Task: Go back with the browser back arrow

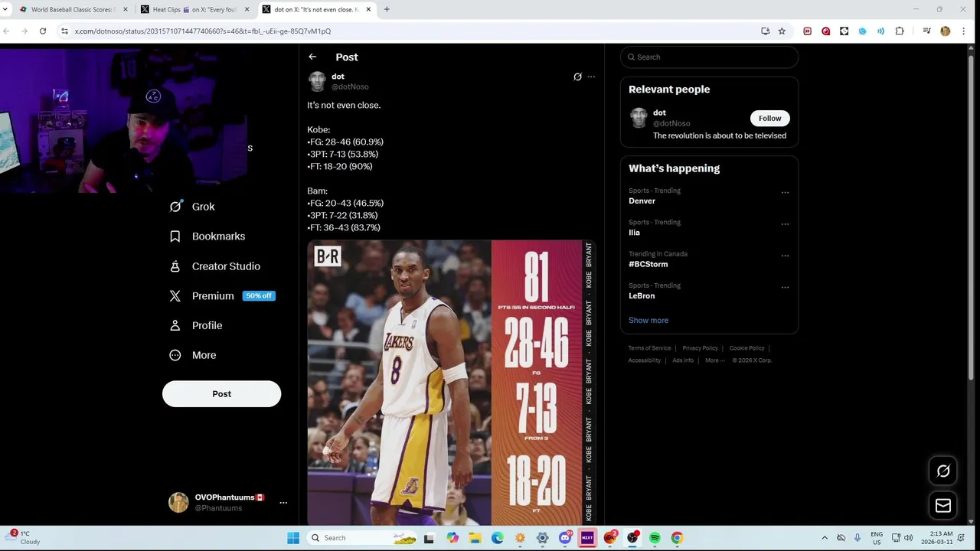Action: coord(6,31)
